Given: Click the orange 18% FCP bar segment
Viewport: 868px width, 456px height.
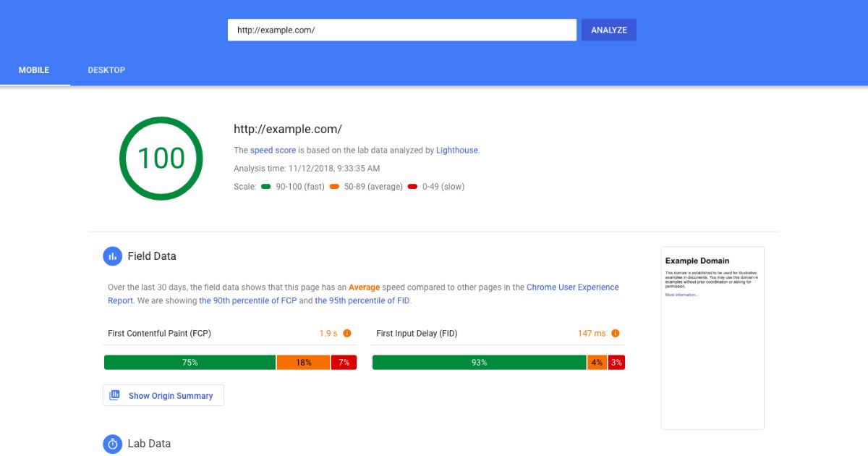Looking at the screenshot, I should coord(304,363).
